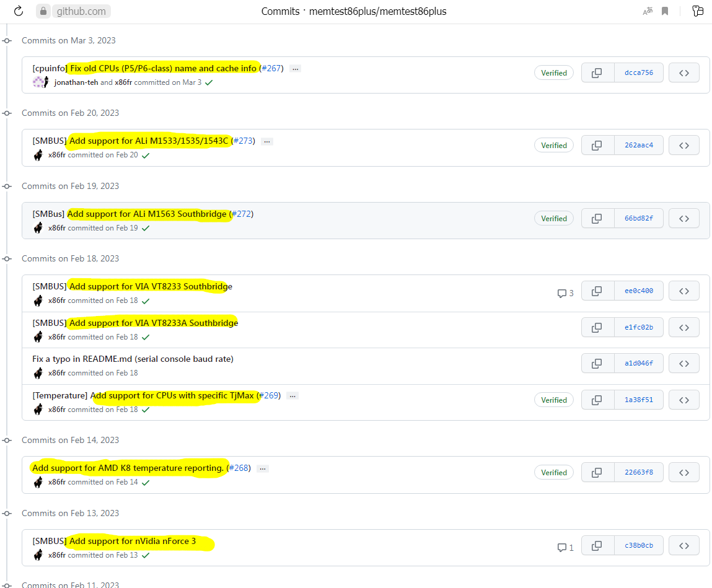View passing check status on Mar 3 commit
Viewport: 712px width, 588px height.
pyautogui.click(x=209, y=82)
